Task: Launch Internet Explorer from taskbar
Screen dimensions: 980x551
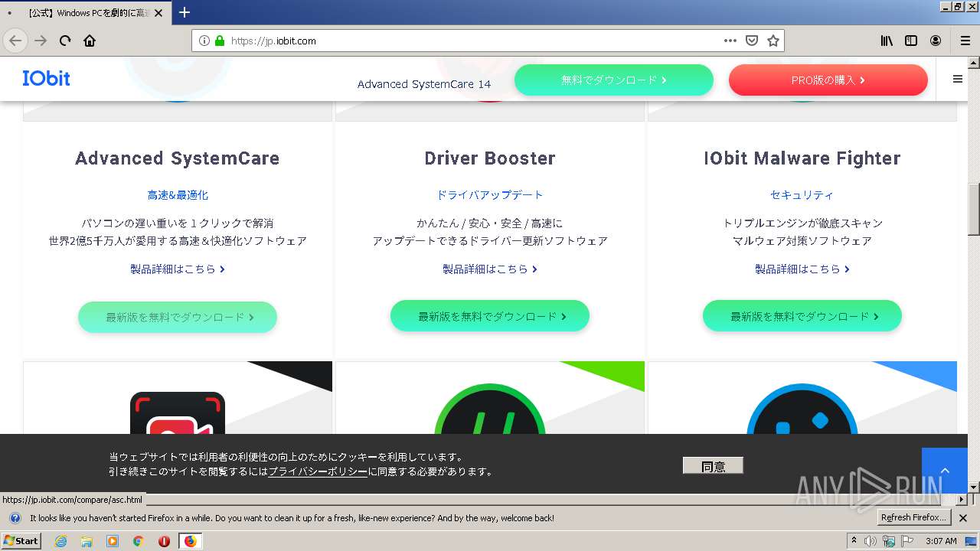Action: tap(61, 541)
